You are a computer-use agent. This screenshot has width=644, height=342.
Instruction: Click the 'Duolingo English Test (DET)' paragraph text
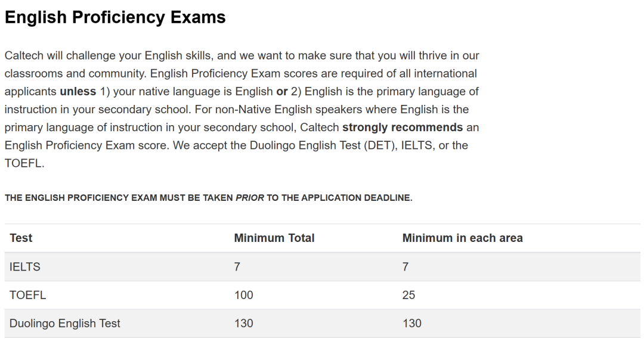pyautogui.click(x=323, y=145)
